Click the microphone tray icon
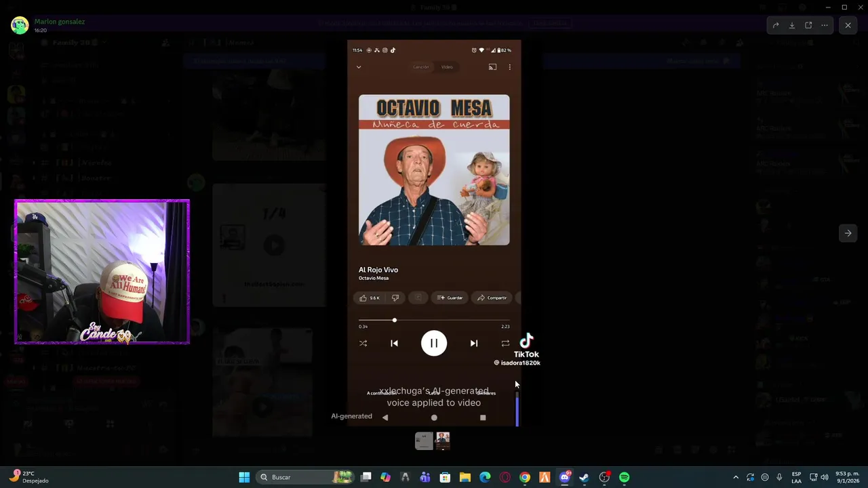868x488 pixels. [x=779, y=477]
